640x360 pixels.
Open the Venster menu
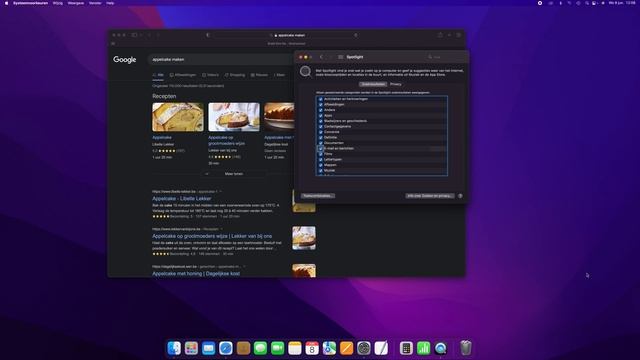pos(95,3)
